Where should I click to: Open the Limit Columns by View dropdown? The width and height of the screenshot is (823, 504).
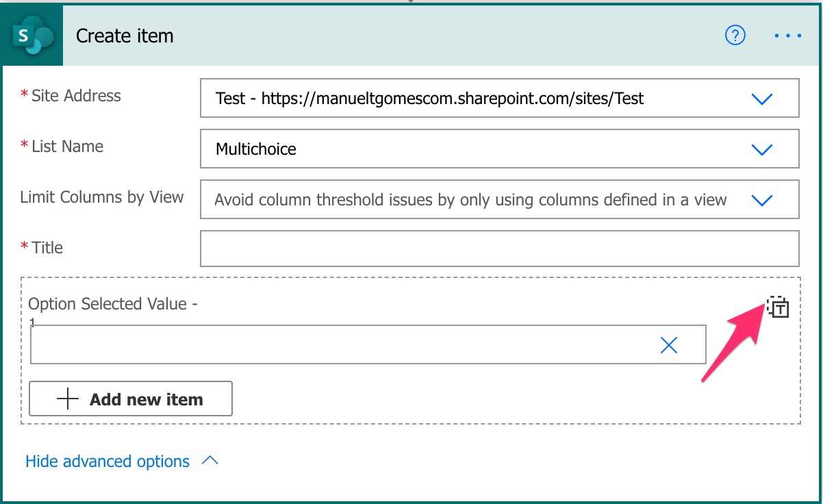click(x=762, y=200)
